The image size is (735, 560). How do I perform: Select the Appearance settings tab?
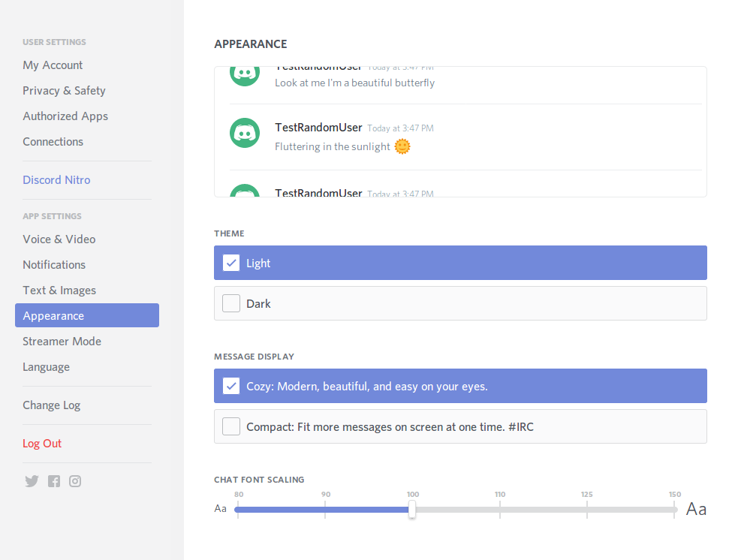[x=87, y=315]
